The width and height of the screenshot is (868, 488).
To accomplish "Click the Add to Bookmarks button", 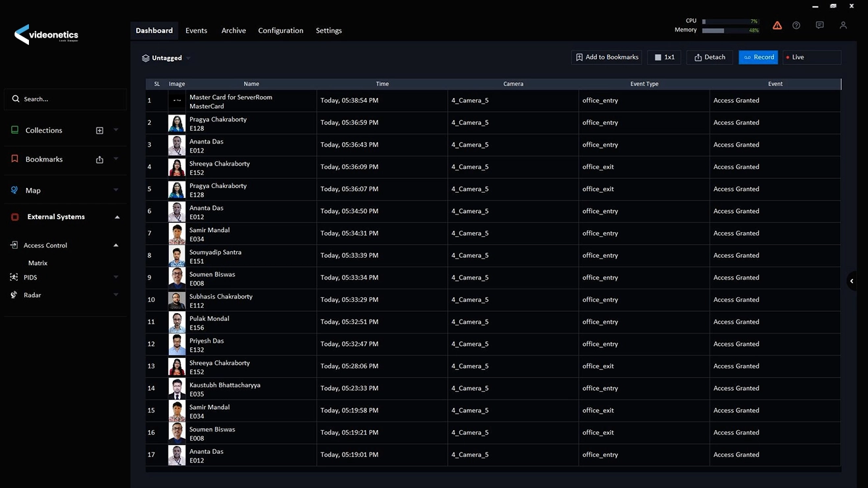I will point(606,57).
